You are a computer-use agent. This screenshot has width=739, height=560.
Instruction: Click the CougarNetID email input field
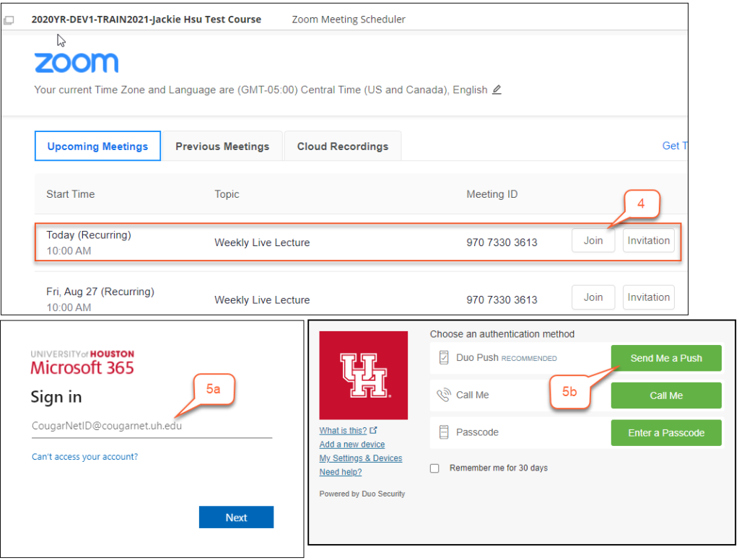point(152,426)
